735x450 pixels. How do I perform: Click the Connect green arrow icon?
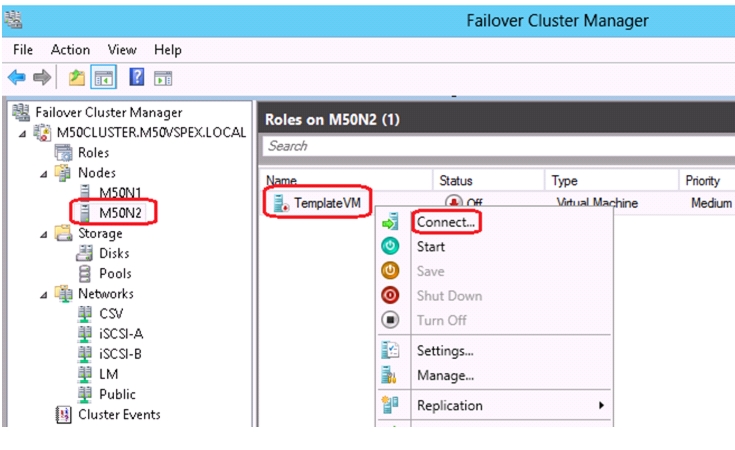(390, 222)
